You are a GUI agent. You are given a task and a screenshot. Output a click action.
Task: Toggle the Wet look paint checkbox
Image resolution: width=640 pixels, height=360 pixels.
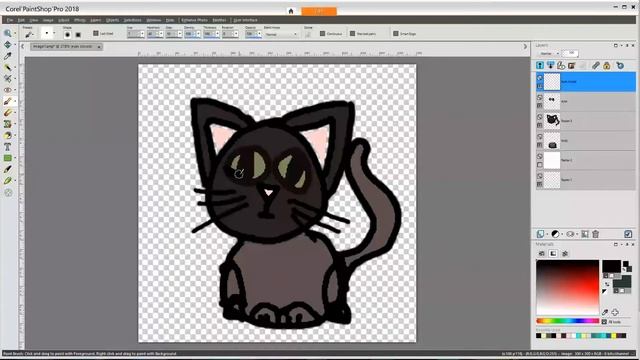tap(353, 33)
